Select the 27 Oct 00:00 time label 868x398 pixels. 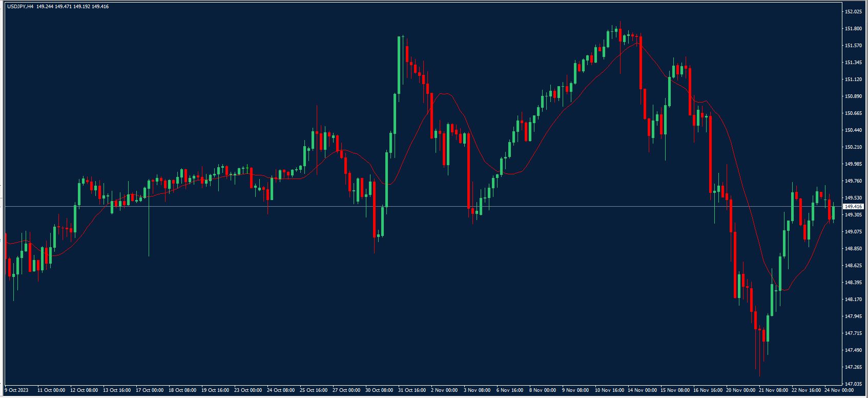(346, 390)
